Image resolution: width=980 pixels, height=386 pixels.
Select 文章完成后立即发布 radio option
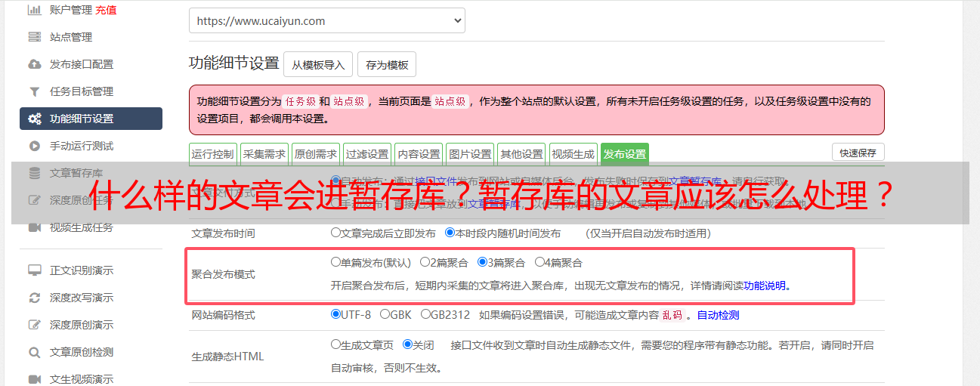point(335,233)
